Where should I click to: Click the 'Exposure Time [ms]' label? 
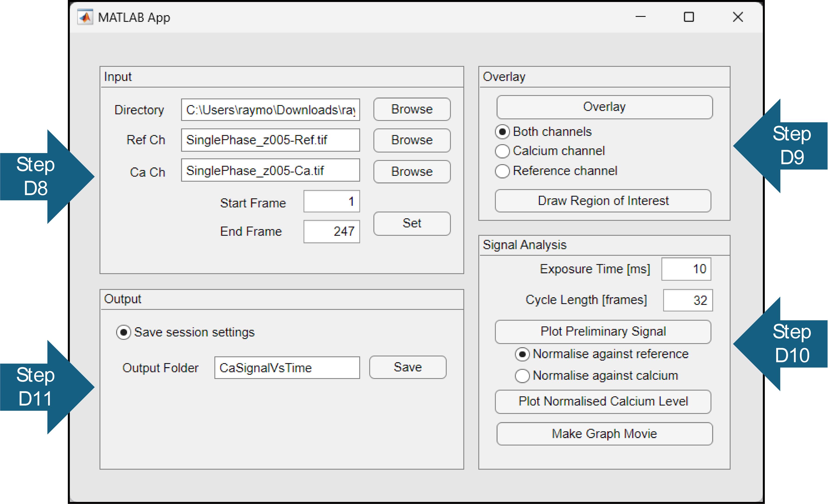coord(595,269)
